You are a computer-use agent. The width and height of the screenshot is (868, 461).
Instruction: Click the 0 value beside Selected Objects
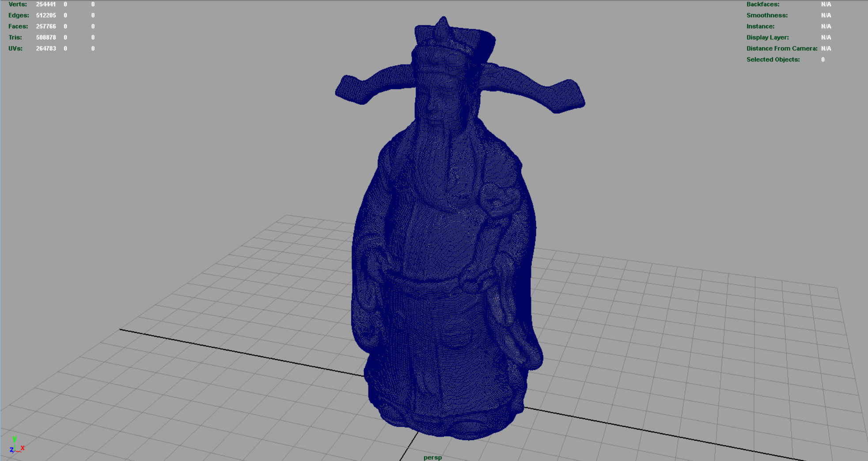click(x=823, y=60)
